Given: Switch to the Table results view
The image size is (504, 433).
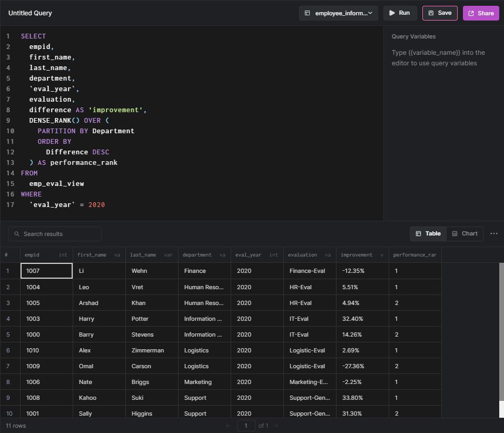Looking at the screenshot, I should click(428, 234).
